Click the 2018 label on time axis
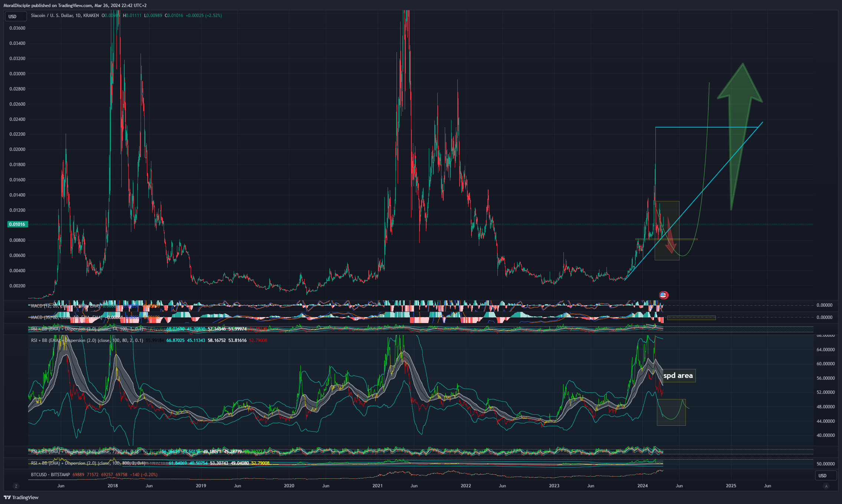Screen dimensions: 842x504 [112, 486]
